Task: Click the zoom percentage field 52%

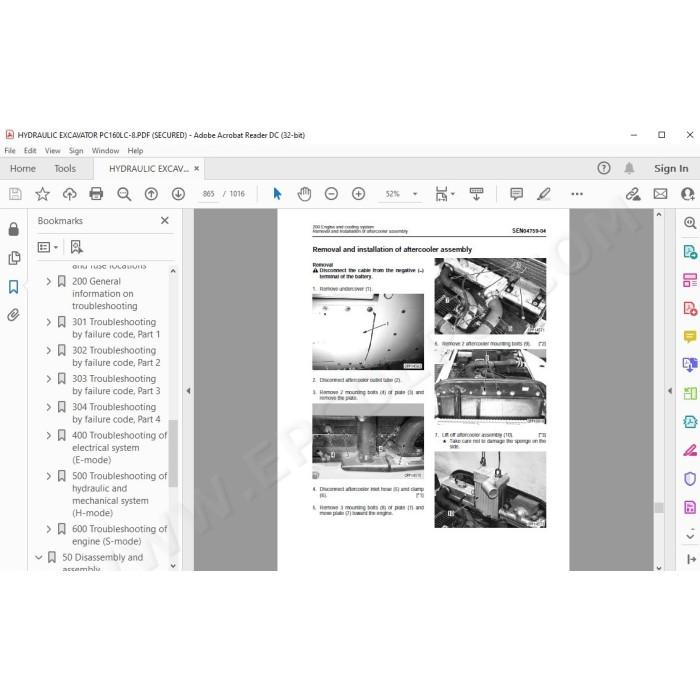Action: click(x=393, y=194)
